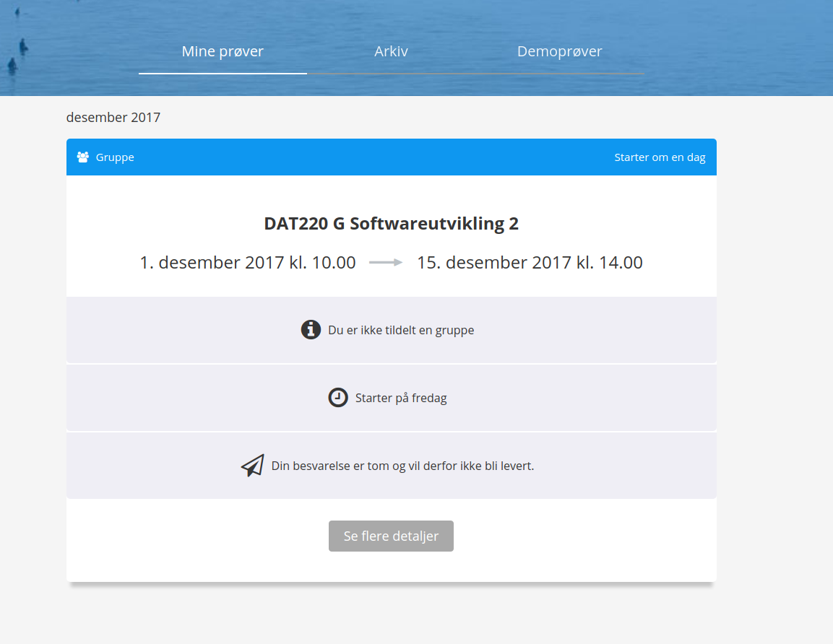Click the Se flere detaljer button

(x=391, y=536)
